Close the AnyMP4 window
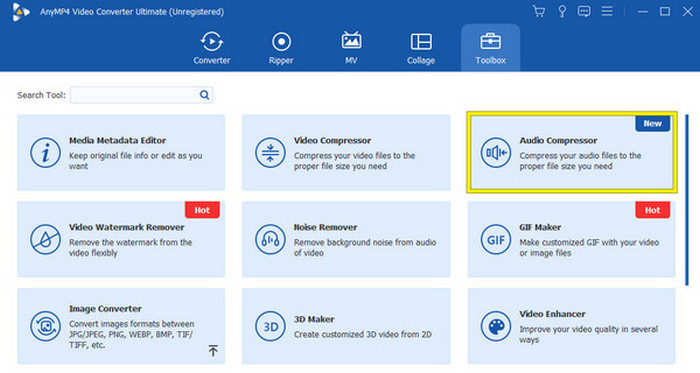Screen dimensions: 700x373 [688, 12]
